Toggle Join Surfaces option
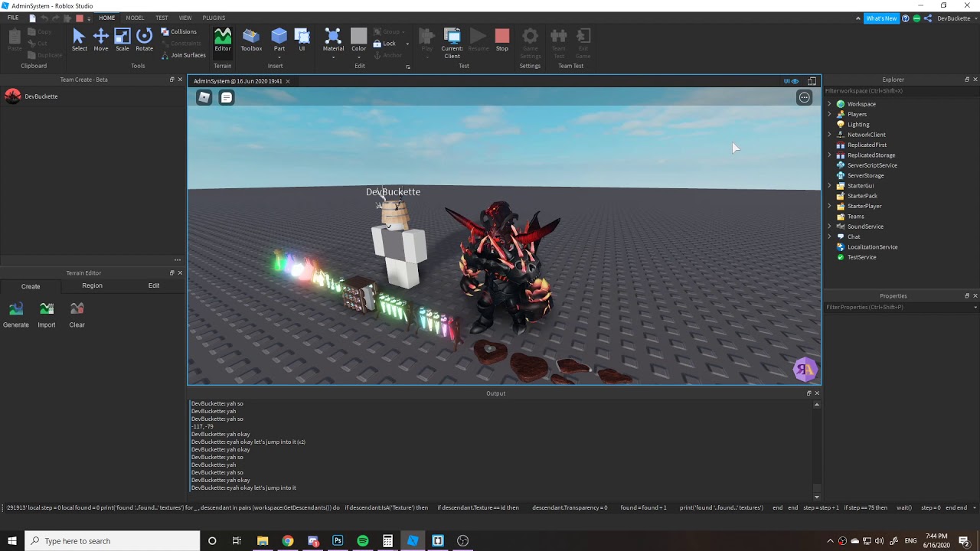 click(183, 55)
